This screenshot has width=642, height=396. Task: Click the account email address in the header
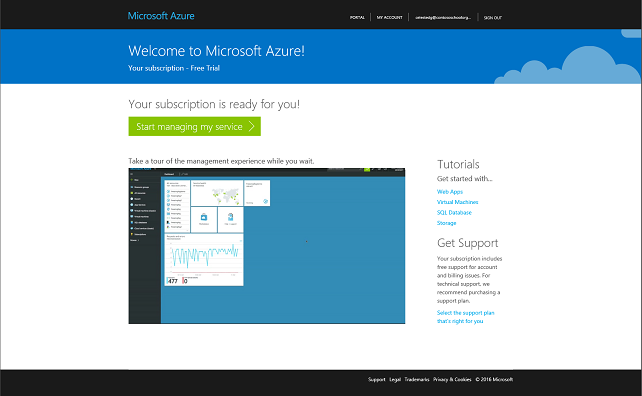tap(443, 18)
